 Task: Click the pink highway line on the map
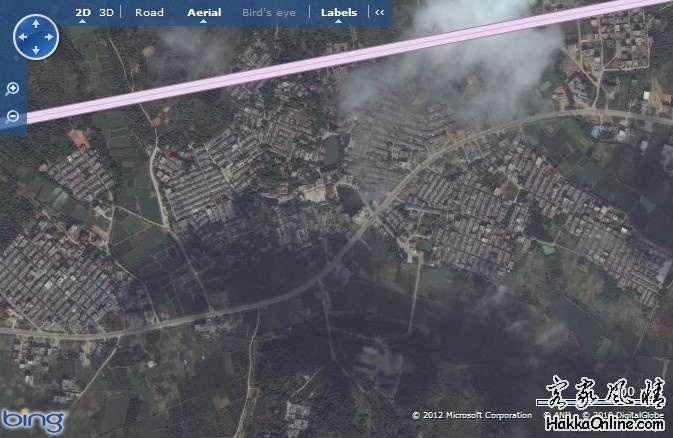click(300, 64)
